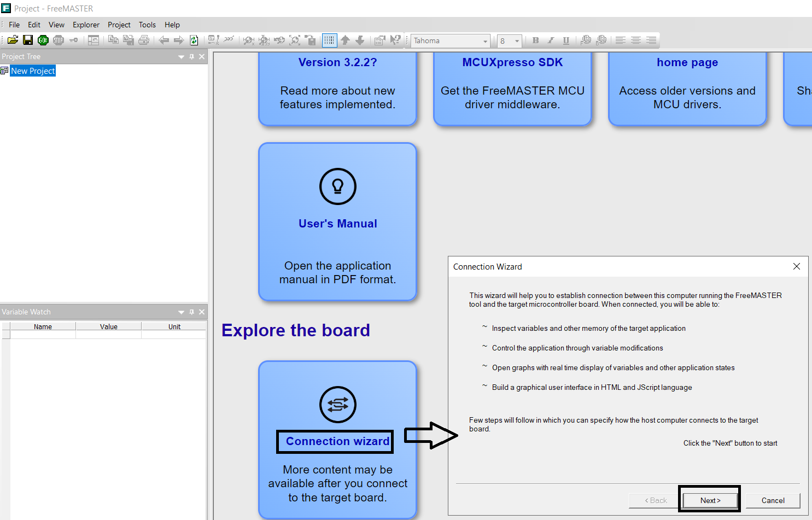Viewport: 812px width, 520px height.
Task: Pin the Project Tree panel
Action: 191,57
